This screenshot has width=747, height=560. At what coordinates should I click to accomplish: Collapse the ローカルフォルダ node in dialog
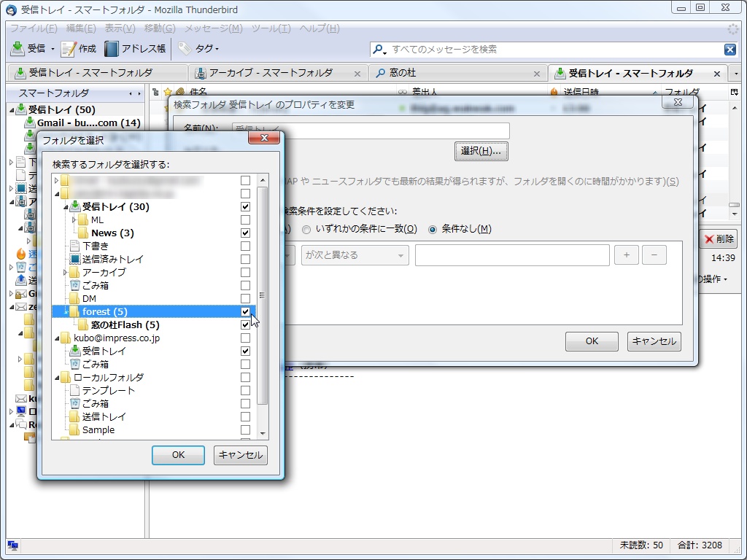coord(57,378)
